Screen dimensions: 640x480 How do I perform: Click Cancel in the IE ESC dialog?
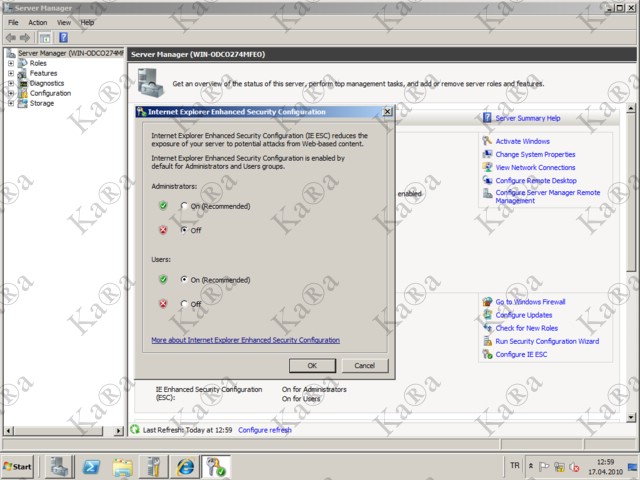364,365
